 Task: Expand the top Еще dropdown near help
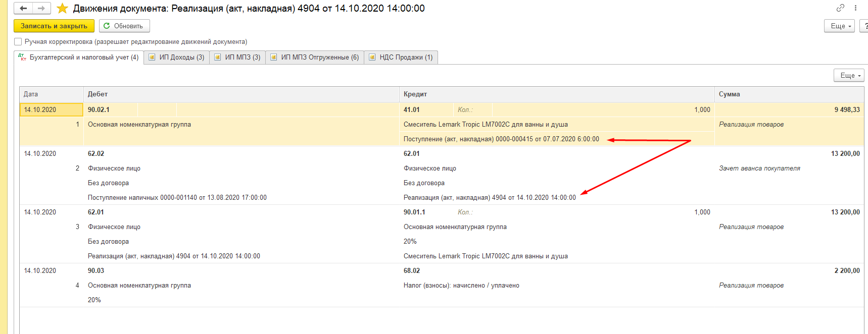click(x=839, y=26)
